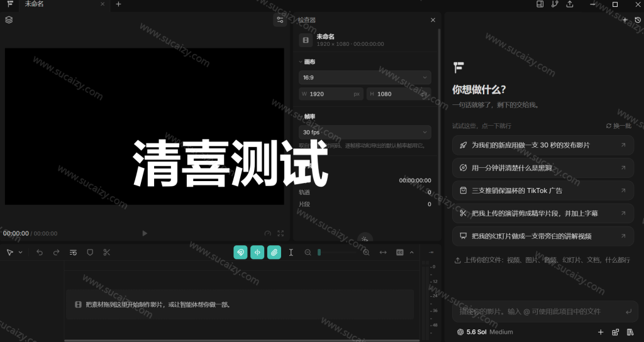This screenshot has height=342, width=644.
Task: Select the text cursor tool
Action: tap(291, 253)
